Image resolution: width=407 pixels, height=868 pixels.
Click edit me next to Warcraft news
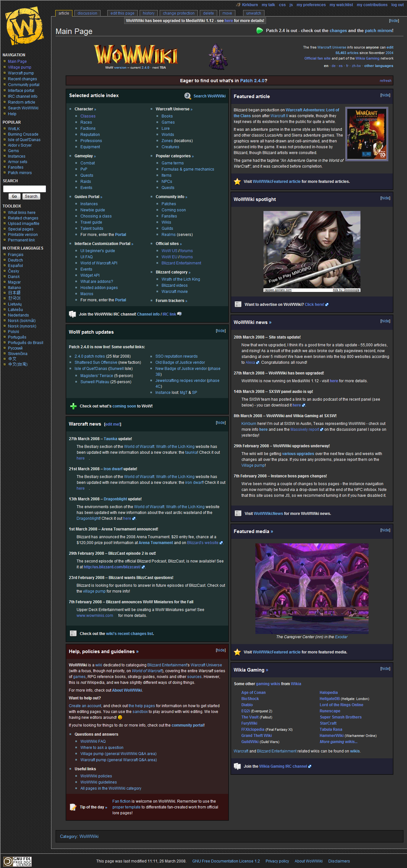[112, 424]
